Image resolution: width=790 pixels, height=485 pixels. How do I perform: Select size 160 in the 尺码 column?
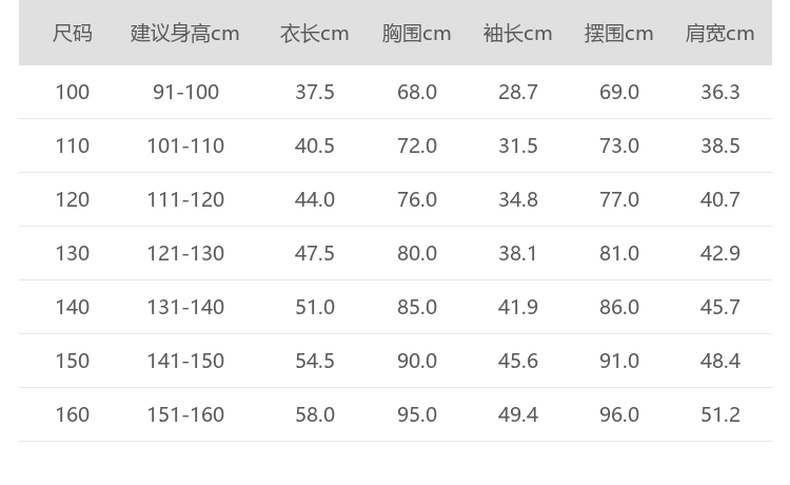[72, 414]
